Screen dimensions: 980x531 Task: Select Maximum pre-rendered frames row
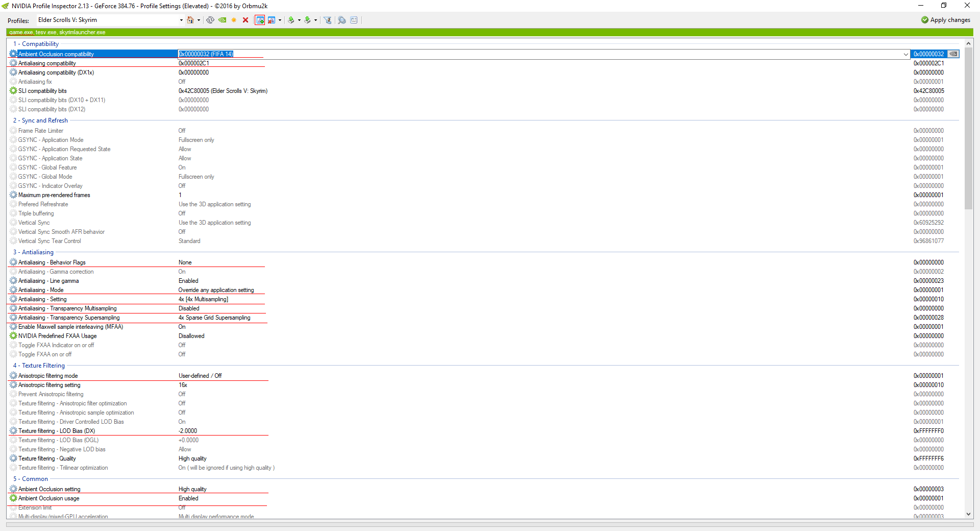(x=484, y=195)
